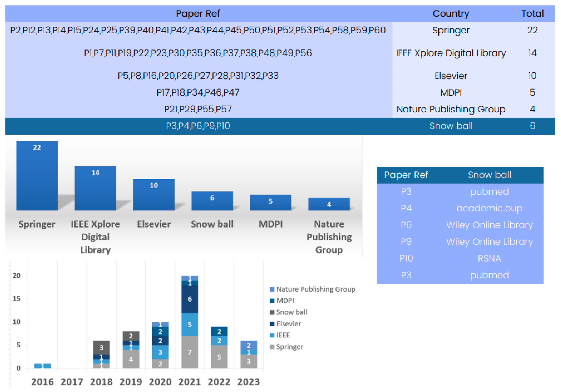Select the IEEE Xplore bar labeled 14
This screenshot has height=392, width=561.
pyautogui.click(x=95, y=189)
